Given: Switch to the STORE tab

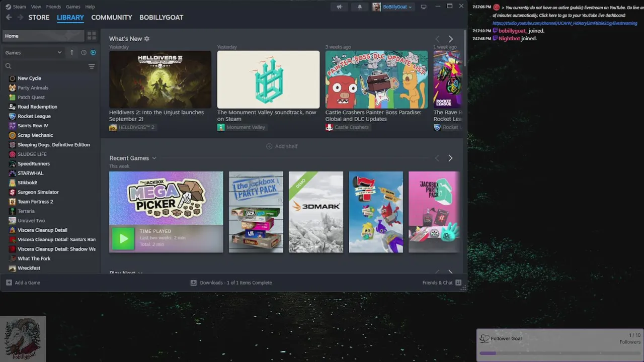Looking at the screenshot, I should 39,17.
